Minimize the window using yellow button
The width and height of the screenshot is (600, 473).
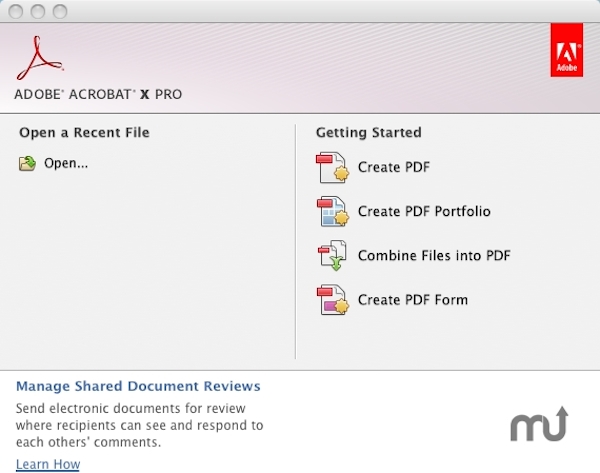click(39, 12)
